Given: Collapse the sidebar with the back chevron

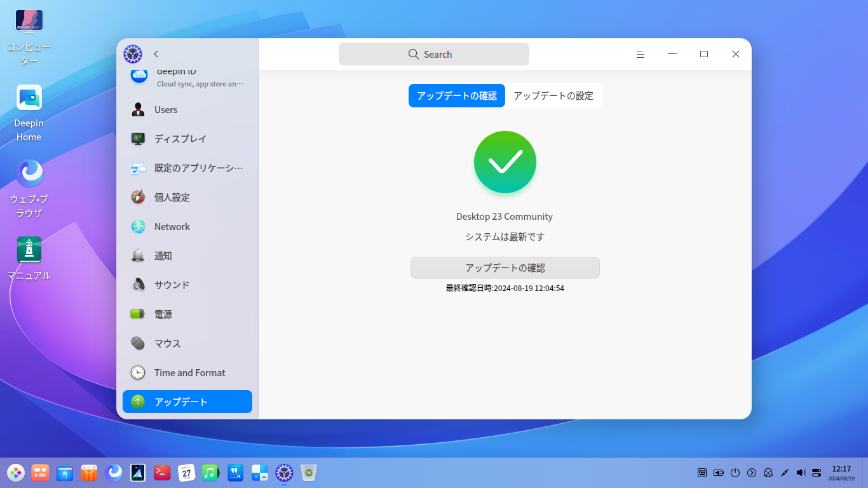Looking at the screenshot, I should click(156, 54).
